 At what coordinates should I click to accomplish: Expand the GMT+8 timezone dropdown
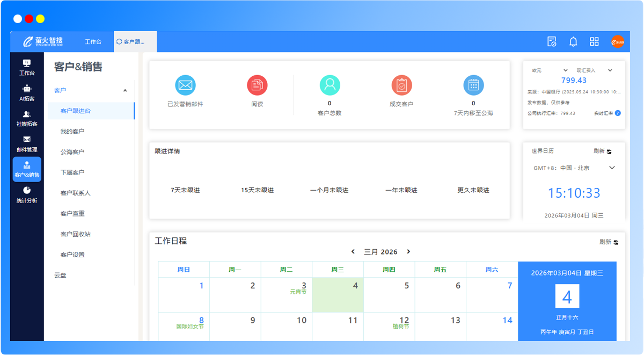(612, 168)
